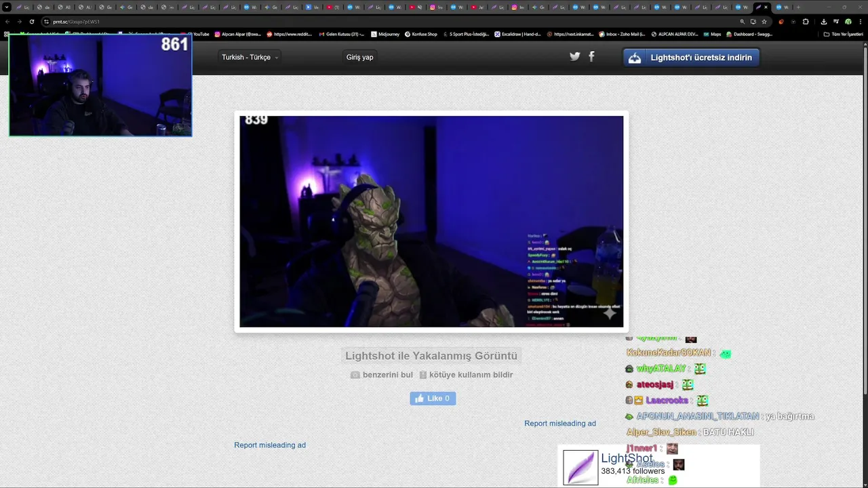Screen dimensions: 868x488
Task: Open the Dashboard - Swagg bookmark
Action: pos(749,34)
